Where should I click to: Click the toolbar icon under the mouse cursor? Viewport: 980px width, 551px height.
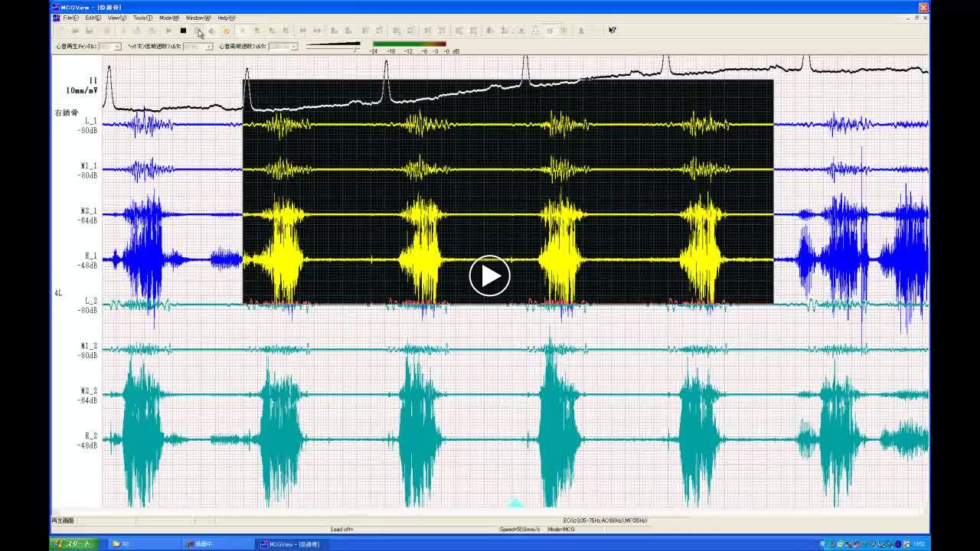pyautogui.click(x=198, y=31)
